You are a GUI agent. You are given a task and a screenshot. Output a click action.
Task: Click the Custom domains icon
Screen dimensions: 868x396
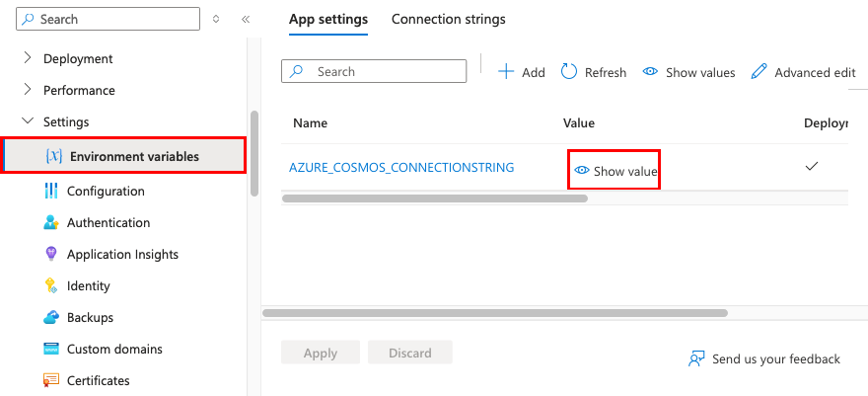point(51,349)
